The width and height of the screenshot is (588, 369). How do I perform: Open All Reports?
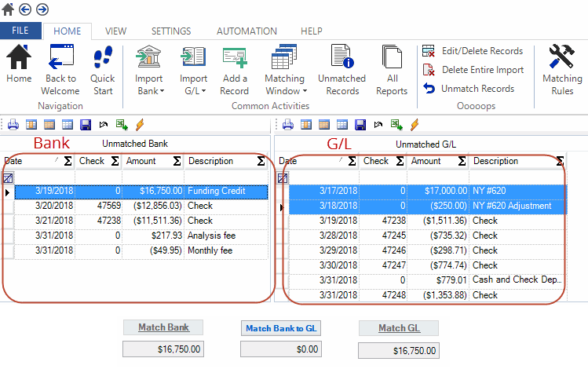point(392,69)
